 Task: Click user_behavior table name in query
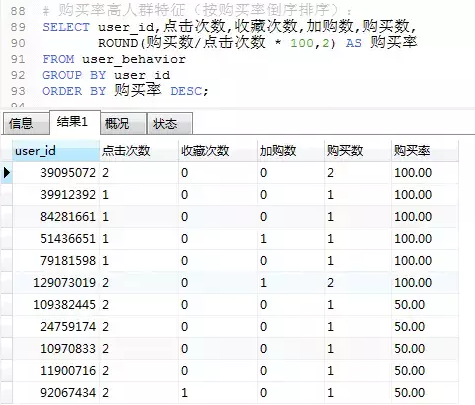tap(134, 59)
